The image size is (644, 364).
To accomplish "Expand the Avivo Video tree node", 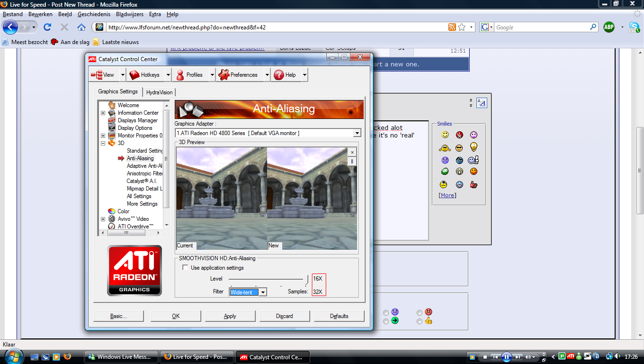I will click(103, 219).
